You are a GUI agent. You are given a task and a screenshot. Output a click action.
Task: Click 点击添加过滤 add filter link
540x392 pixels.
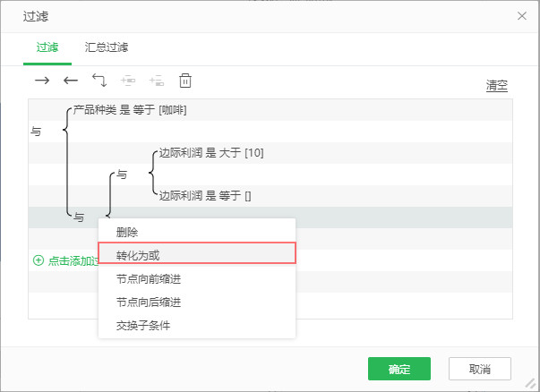pos(73,260)
